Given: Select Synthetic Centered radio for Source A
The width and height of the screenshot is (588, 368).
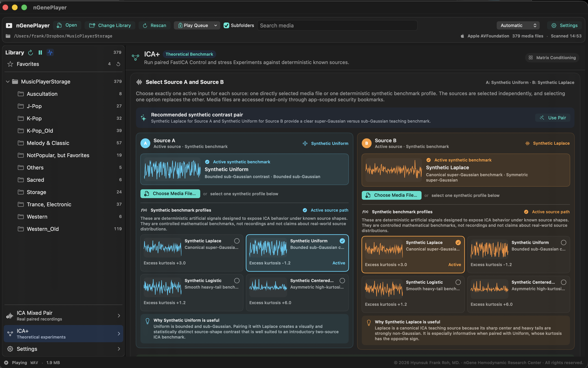Looking at the screenshot, I should coord(342,281).
